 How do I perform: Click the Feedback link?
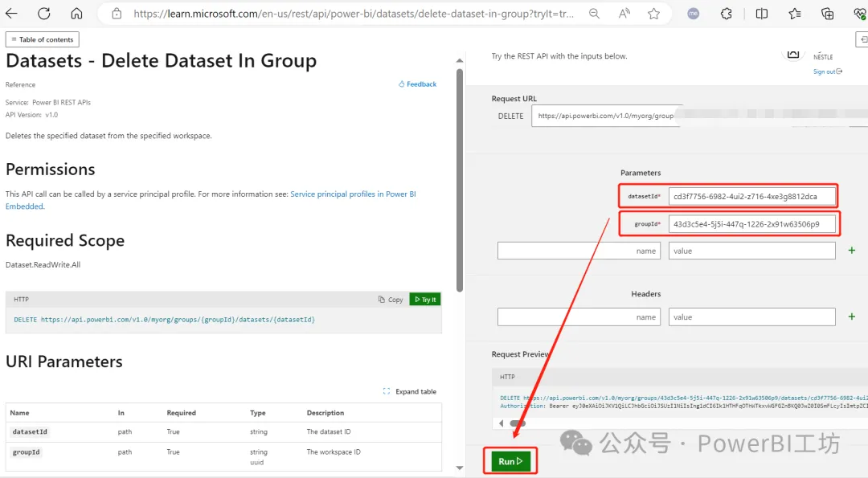[417, 84]
